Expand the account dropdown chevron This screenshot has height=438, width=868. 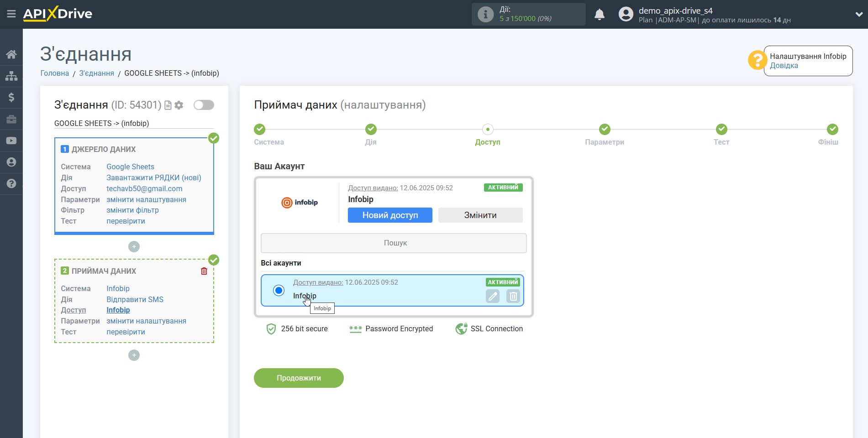pos(858,14)
